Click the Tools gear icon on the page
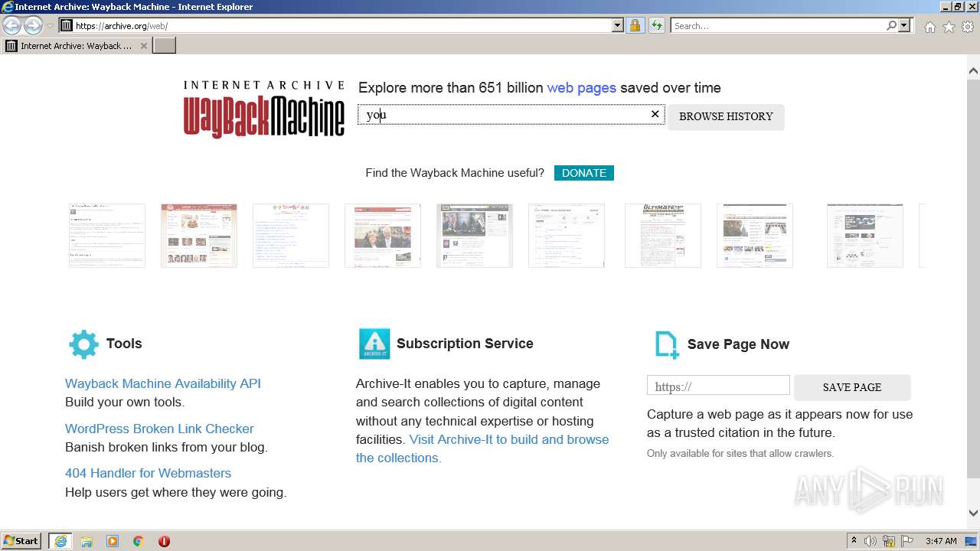 (83, 344)
